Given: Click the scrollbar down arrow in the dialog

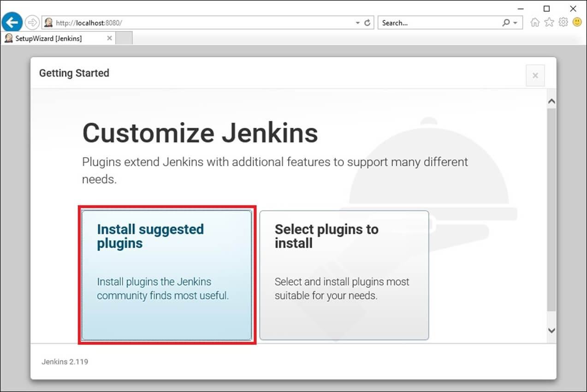Looking at the screenshot, I should (551, 330).
